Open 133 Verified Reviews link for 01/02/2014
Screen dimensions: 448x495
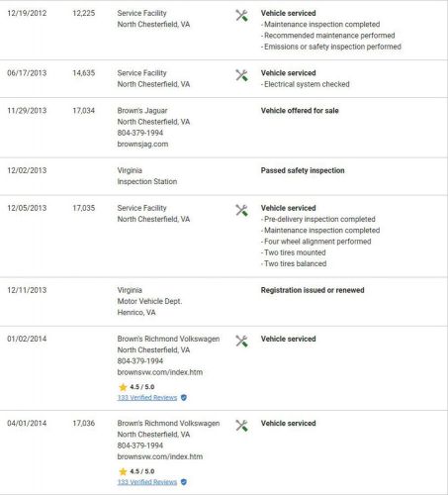point(147,398)
